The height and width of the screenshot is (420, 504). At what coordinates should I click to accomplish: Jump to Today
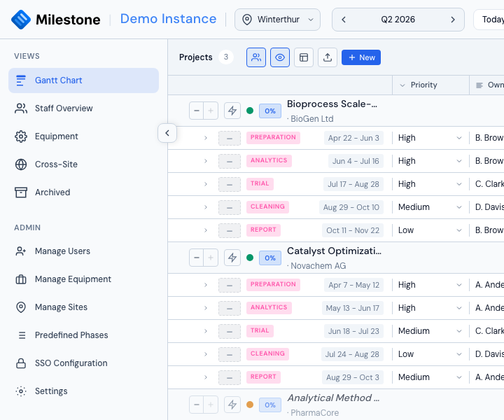[x=489, y=20]
